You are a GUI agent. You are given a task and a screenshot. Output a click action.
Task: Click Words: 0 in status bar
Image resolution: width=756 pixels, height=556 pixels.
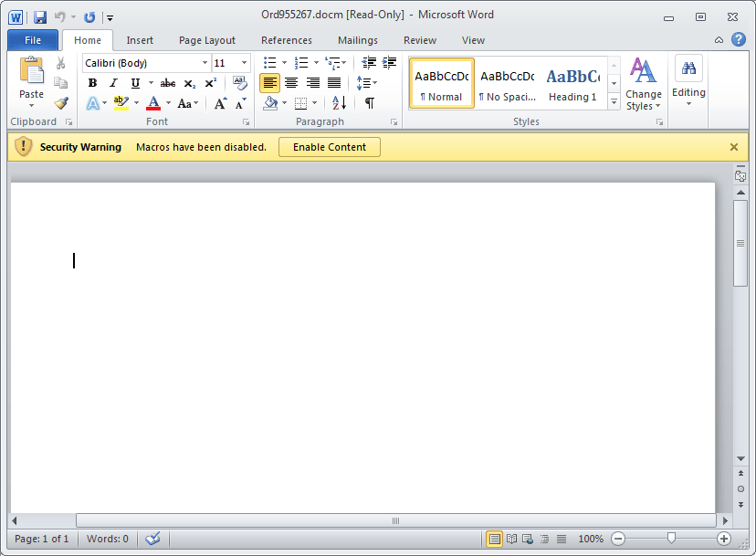[107, 539]
